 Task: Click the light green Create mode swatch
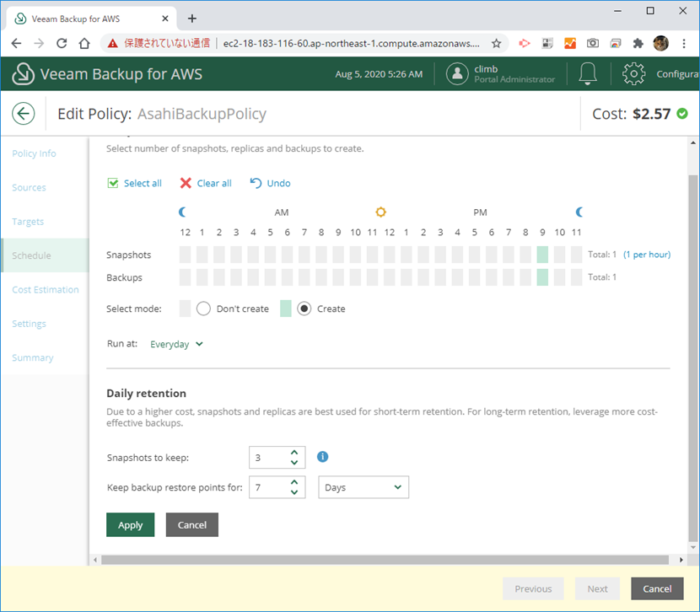tap(286, 309)
